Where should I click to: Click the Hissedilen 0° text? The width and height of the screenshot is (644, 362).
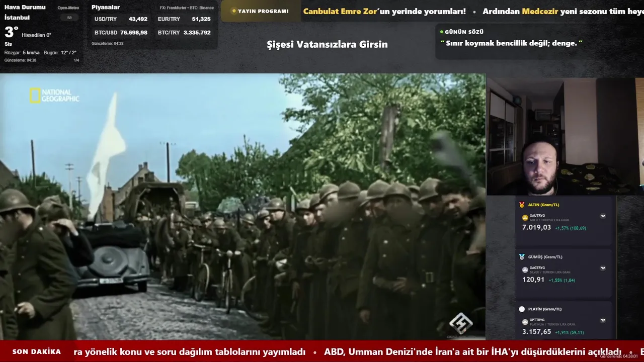click(37, 35)
